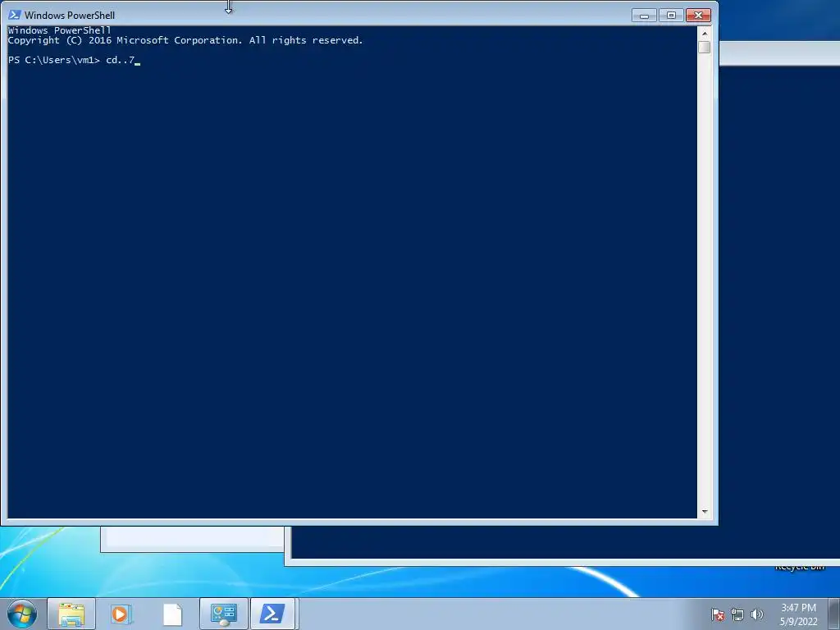Select the PowerShell taskbar button
This screenshot has width=840, height=630.
coord(272,614)
